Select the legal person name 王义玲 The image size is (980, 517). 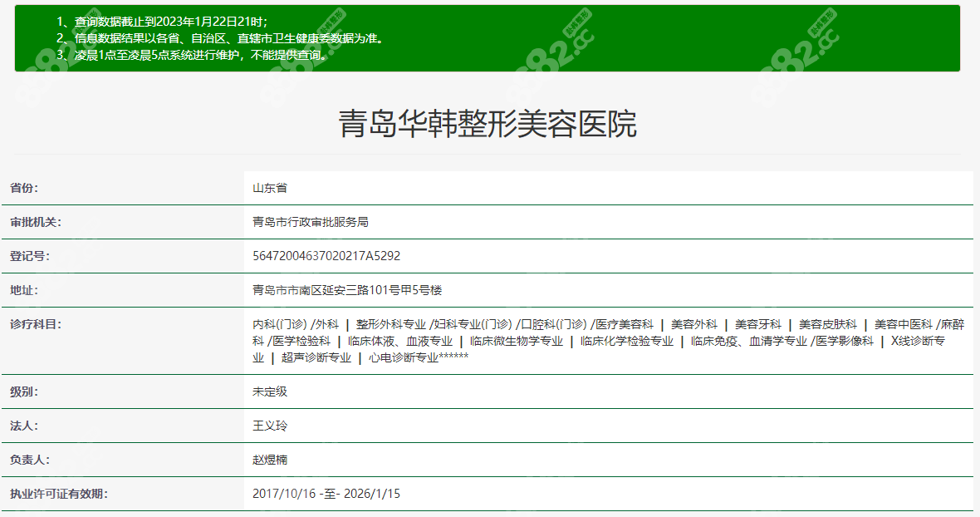(x=270, y=426)
